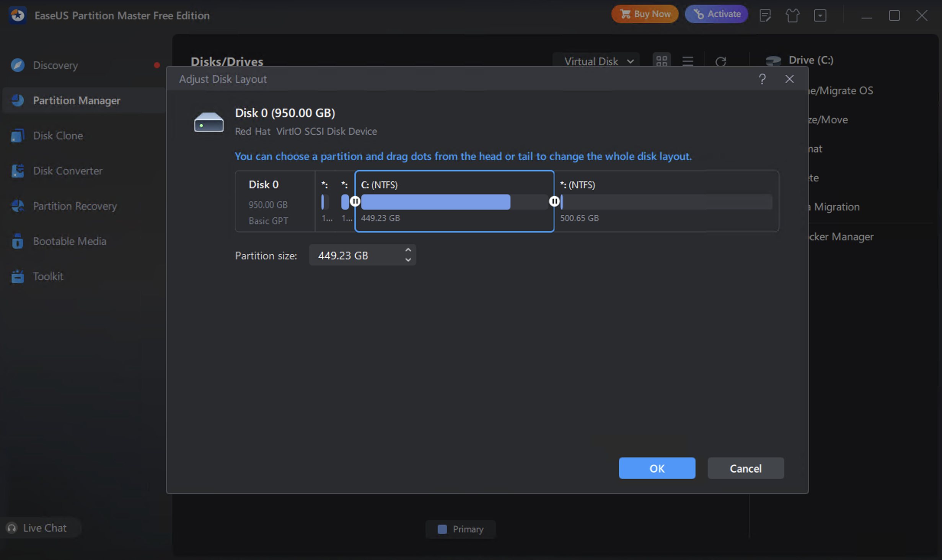This screenshot has width=942, height=560.
Task: Click the Partition size input field
Action: click(362, 255)
